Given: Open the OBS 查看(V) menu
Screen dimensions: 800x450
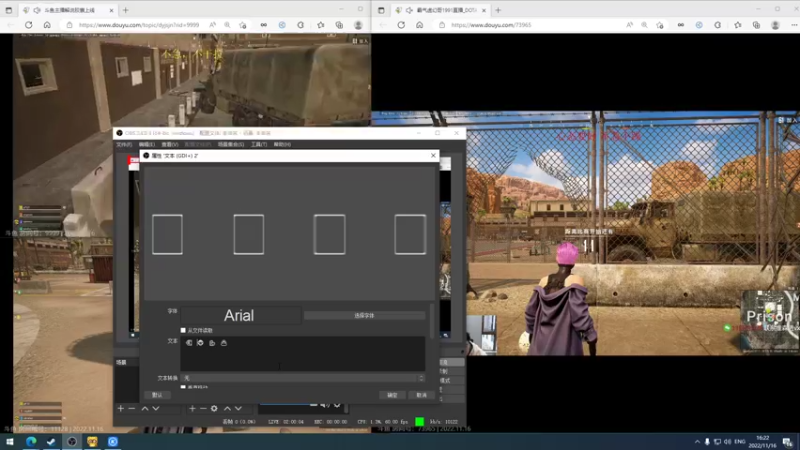Looking at the screenshot, I should click(169, 144).
